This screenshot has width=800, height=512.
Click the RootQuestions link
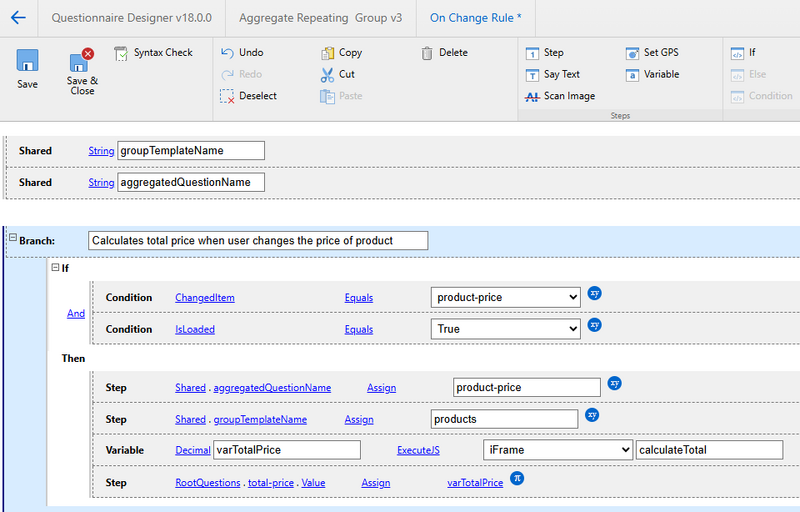(208, 483)
